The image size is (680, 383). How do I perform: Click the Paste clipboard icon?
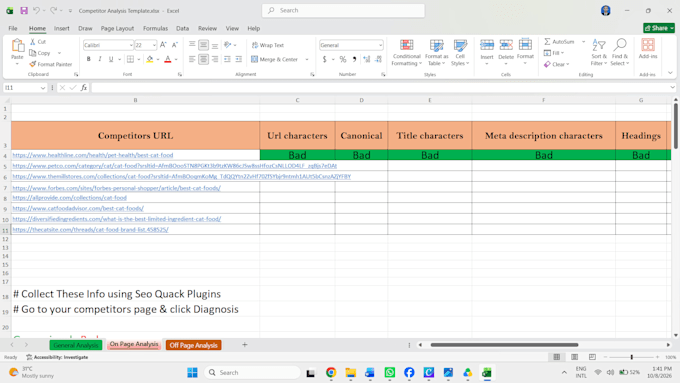coord(17,45)
